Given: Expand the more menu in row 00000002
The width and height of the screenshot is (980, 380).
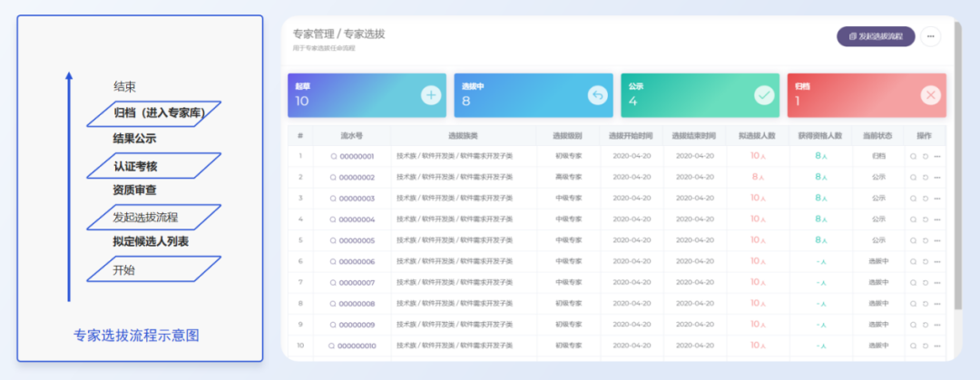Looking at the screenshot, I should tap(936, 178).
